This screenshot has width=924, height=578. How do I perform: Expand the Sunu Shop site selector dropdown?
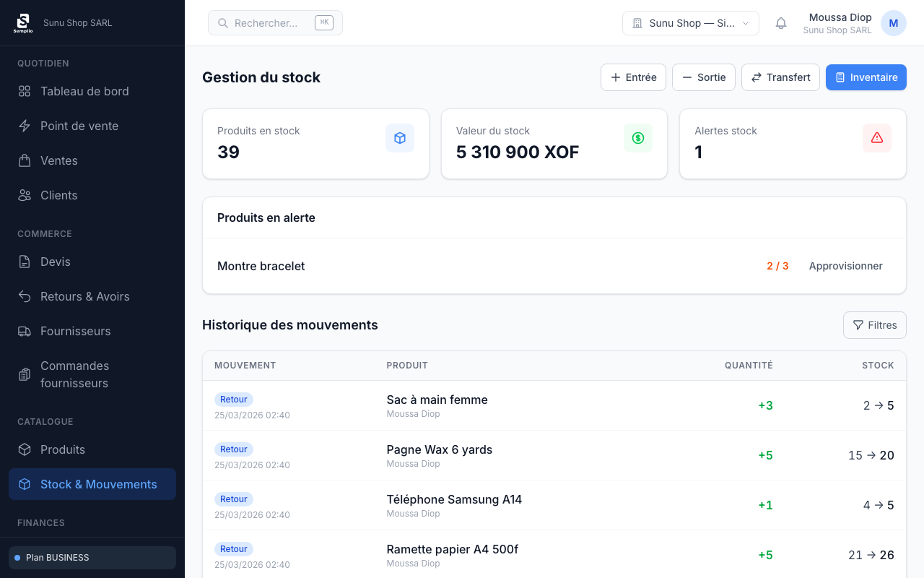[690, 23]
